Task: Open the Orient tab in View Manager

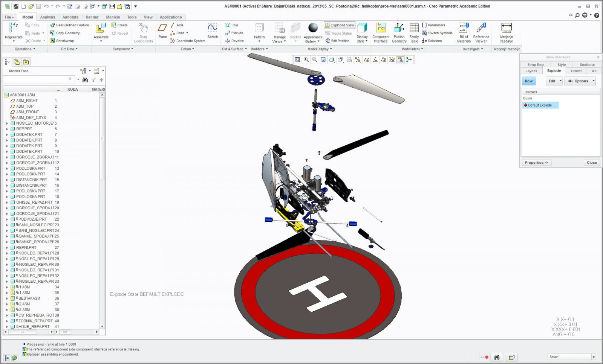Action: click(576, 71)
